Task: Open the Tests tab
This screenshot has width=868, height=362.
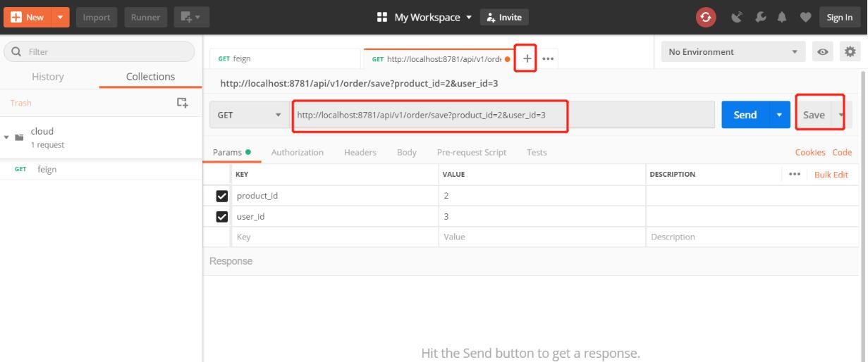Action: [x=537, y=152]
